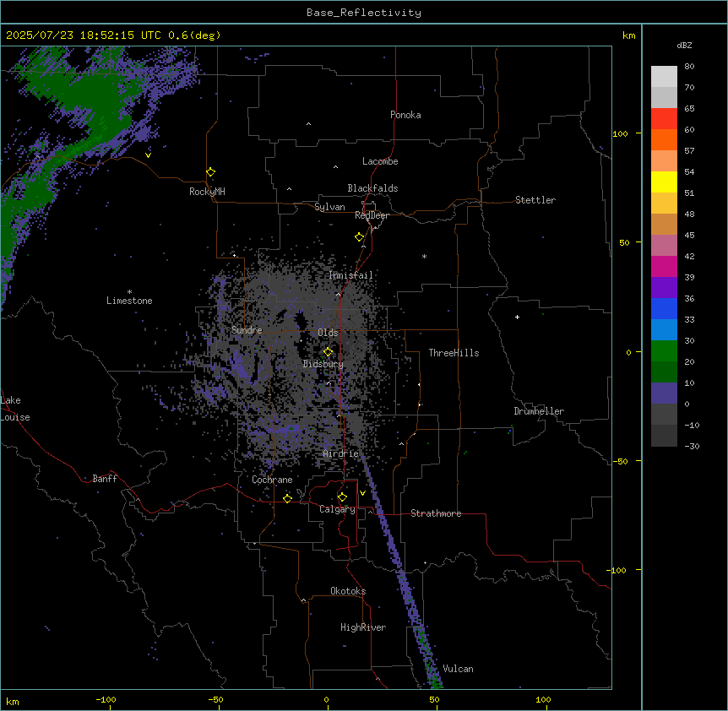
Task: Click the km unit label at bottom left
Action: point(13,701)
